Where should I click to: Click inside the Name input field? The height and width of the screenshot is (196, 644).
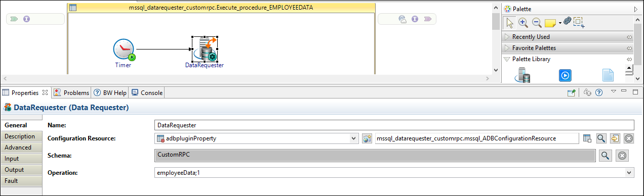click(x=394, y=125)
